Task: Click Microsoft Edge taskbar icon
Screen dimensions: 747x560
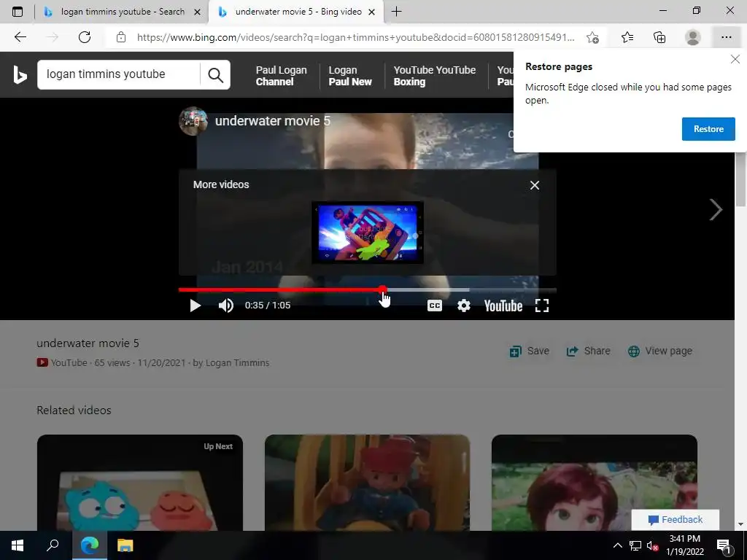Action: 90,545
